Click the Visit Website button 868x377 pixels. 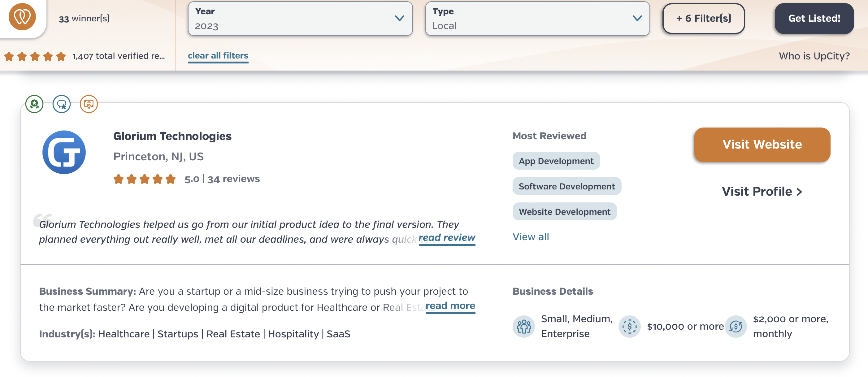point(762,145)
